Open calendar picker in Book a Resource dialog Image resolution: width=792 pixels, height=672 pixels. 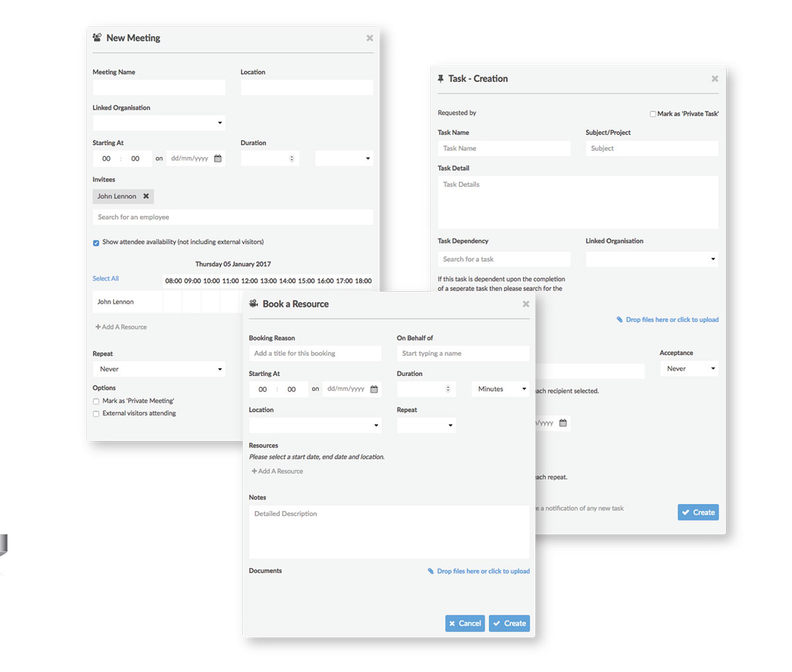(x=374, y=389)
